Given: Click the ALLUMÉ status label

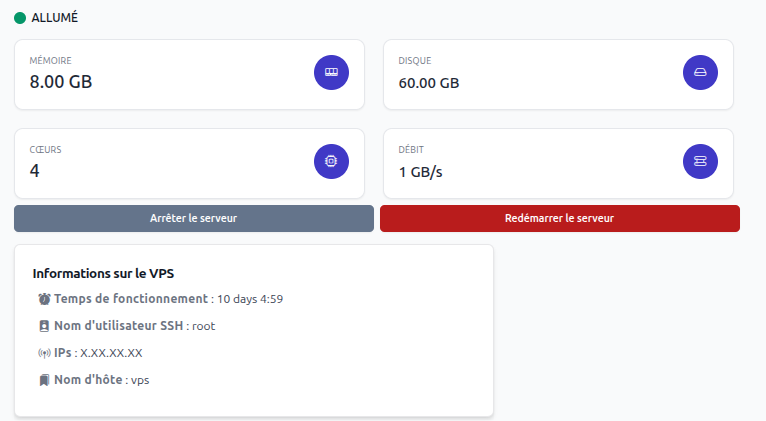Looking at the screenshot, I should 55,18.
